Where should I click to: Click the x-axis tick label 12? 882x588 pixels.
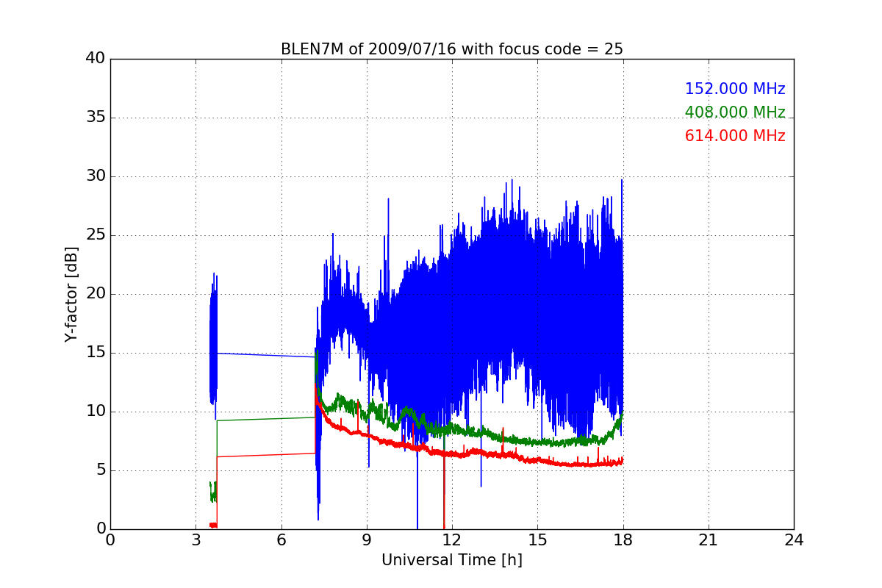(x=452, y=540)
